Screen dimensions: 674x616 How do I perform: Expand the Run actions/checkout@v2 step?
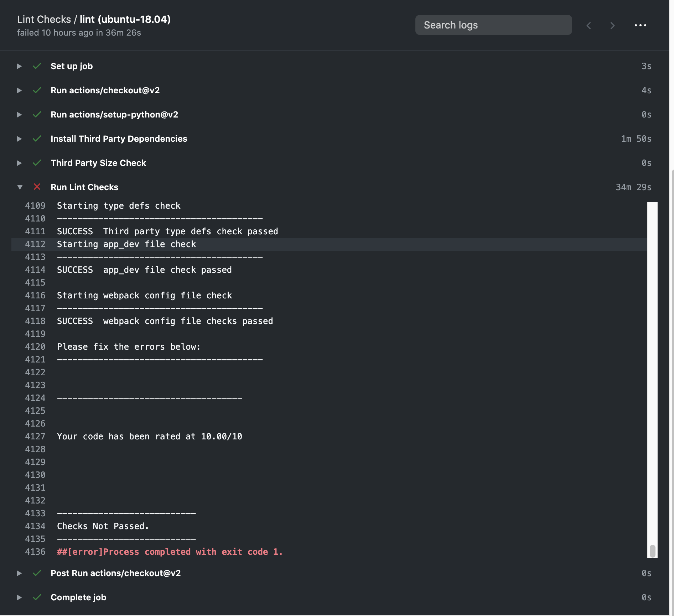coord(19,90)
